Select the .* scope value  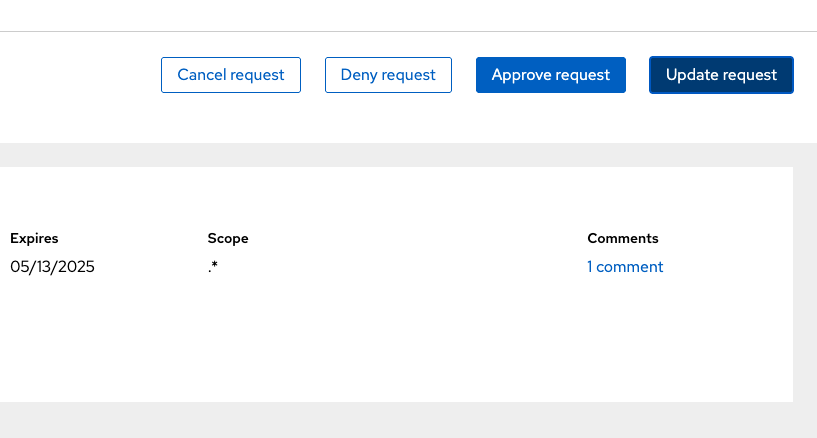(x=213, y=267)
